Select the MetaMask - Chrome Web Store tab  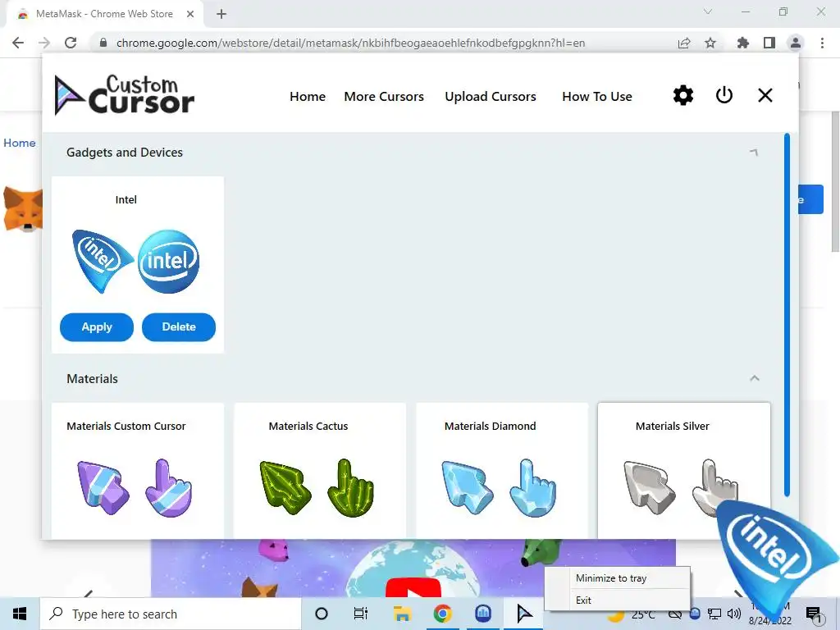tap(104, 14)
